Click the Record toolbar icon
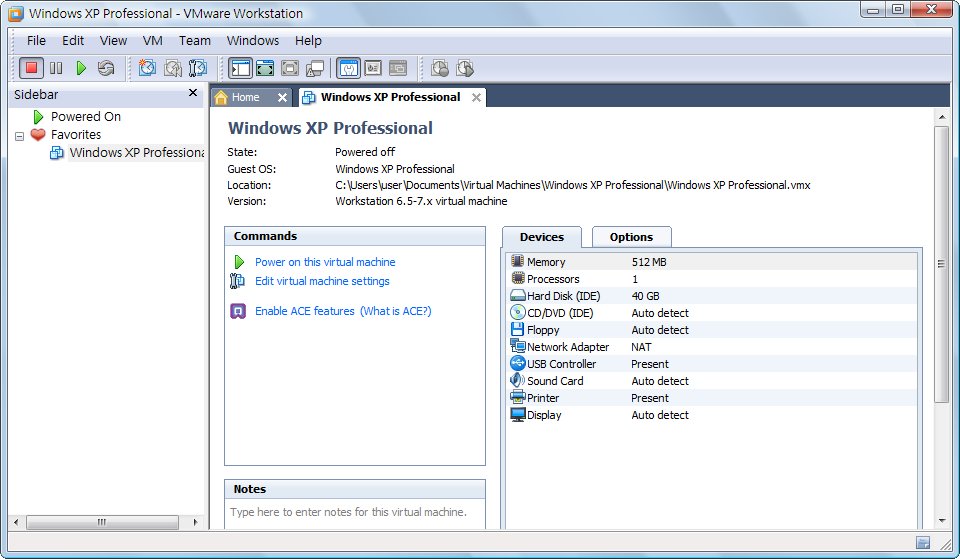960x559 pixels. 440,68
